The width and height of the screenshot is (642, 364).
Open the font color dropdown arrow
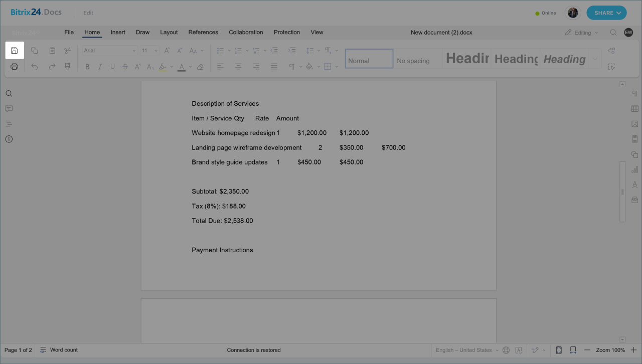coord(191,67)
